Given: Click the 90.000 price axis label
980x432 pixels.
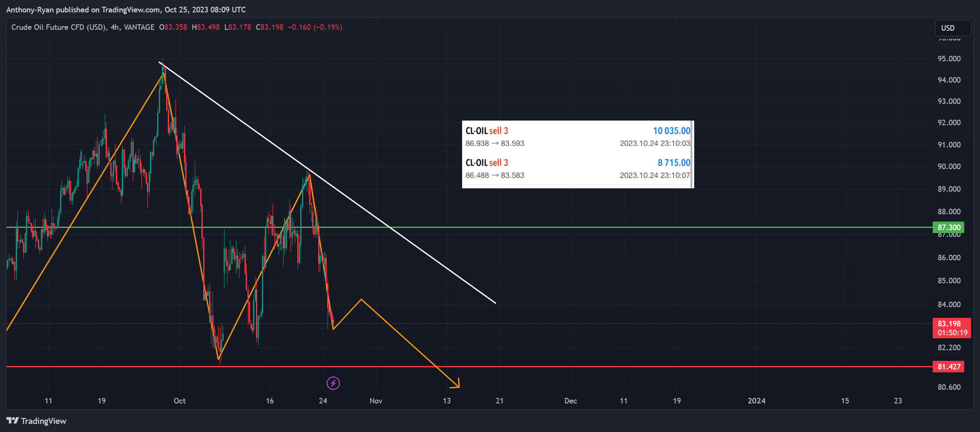Looking at the screenshot, I should (x=949, y=167).
